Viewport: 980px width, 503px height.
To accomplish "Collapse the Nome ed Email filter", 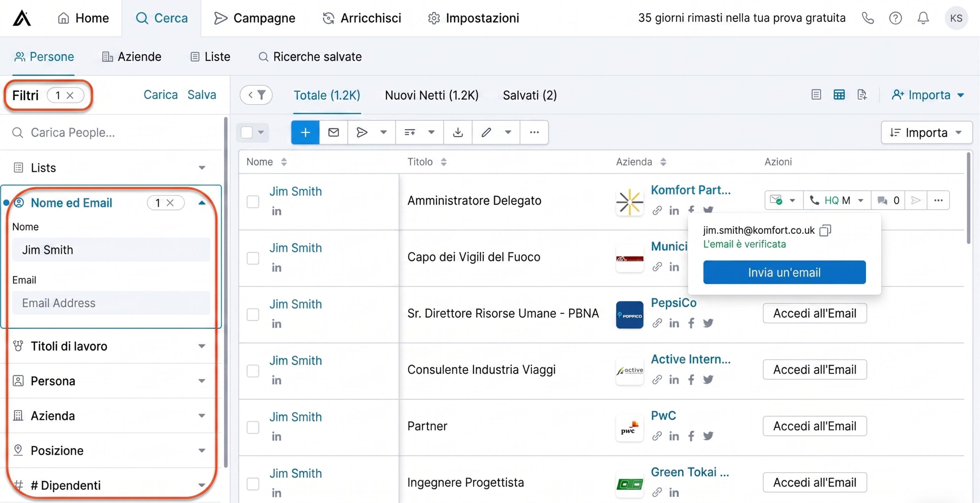I will [202, 203].
